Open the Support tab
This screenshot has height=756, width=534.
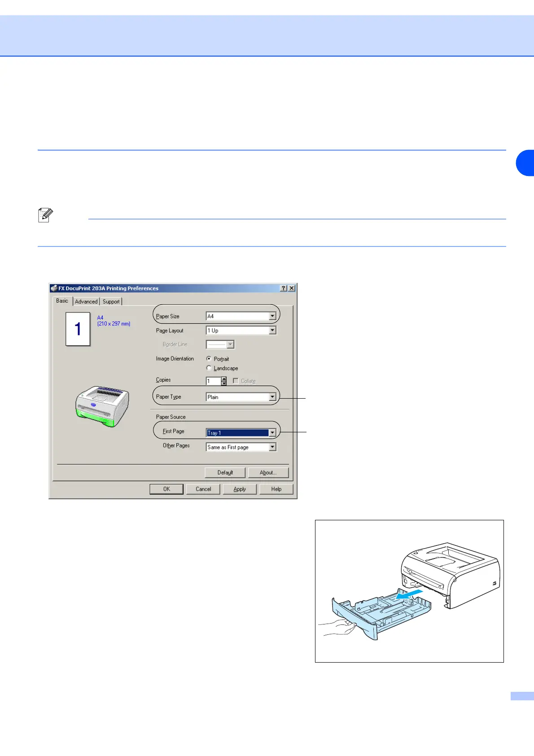[x=111, y=302]
